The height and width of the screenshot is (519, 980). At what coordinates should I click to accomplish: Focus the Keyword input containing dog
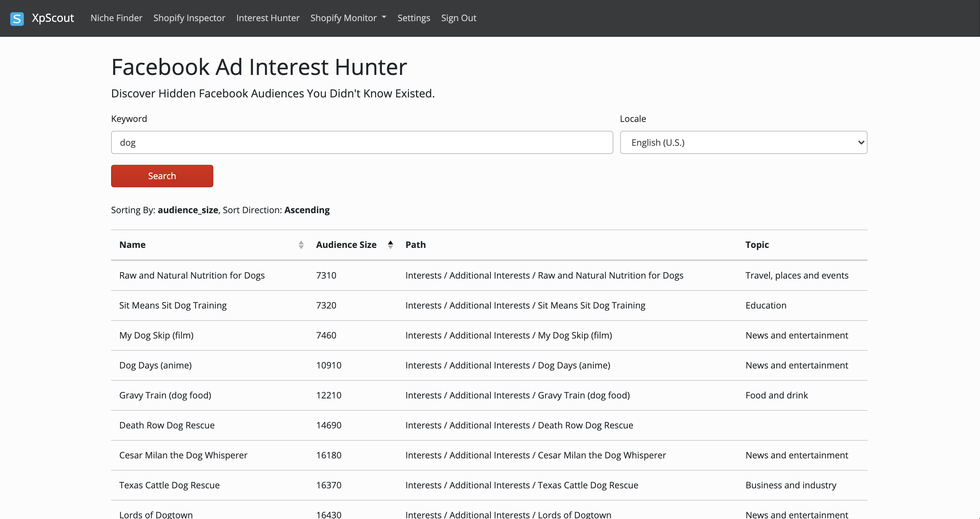coord(362,143)
